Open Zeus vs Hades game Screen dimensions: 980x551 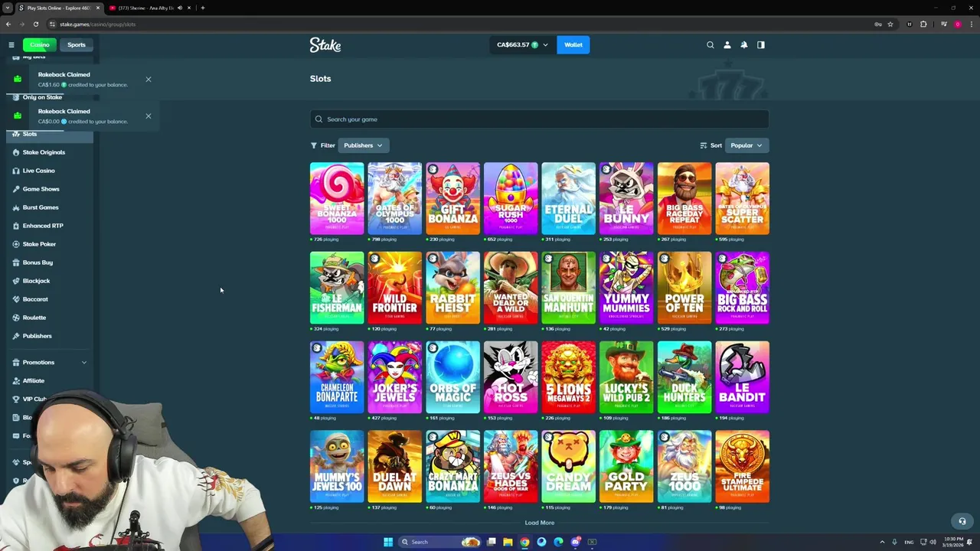click(x=511, y=467)
